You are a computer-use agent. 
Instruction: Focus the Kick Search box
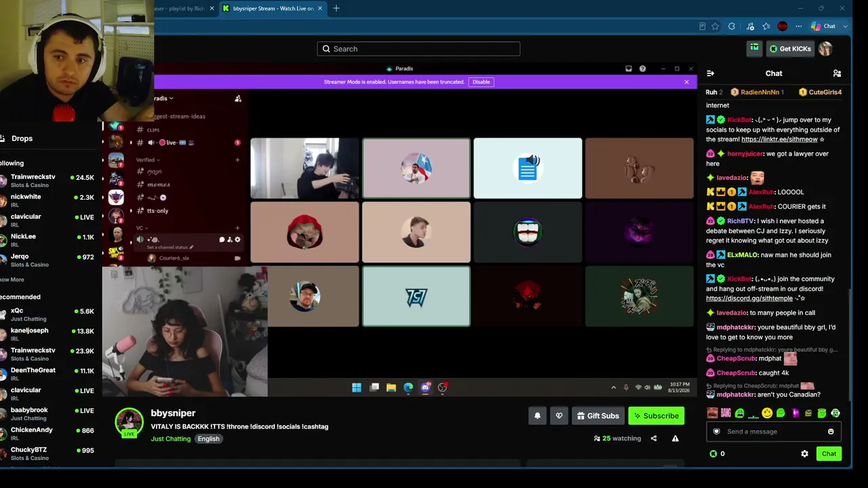[418, 49]
